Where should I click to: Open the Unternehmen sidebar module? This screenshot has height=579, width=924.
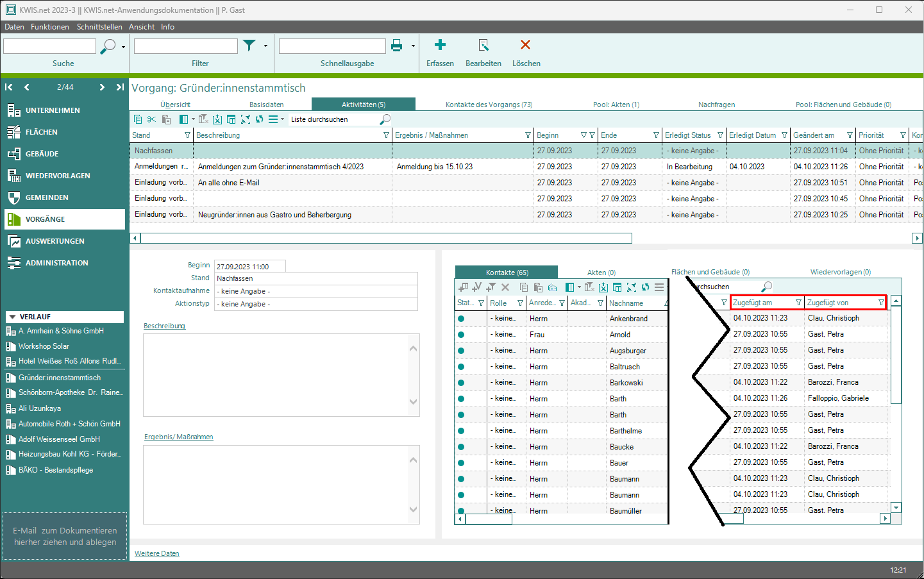(x=64, y=110)
